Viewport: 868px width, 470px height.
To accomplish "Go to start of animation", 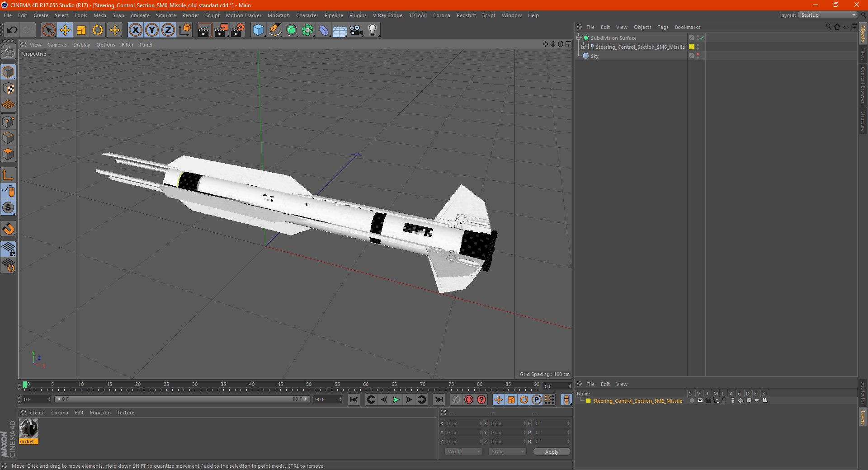I will coord(354,399).
